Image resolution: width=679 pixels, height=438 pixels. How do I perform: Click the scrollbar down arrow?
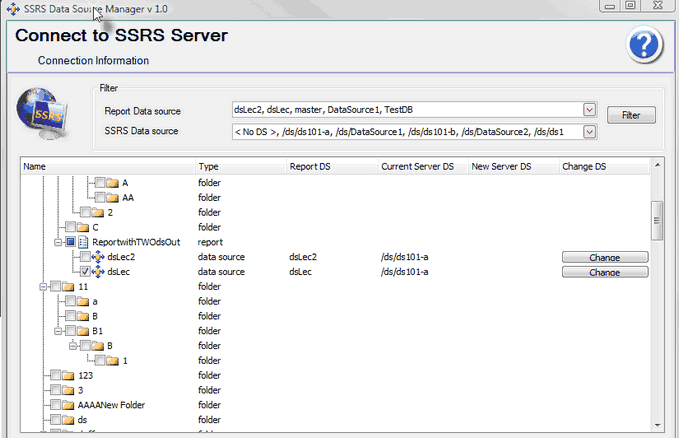click(x=657, y=425)
